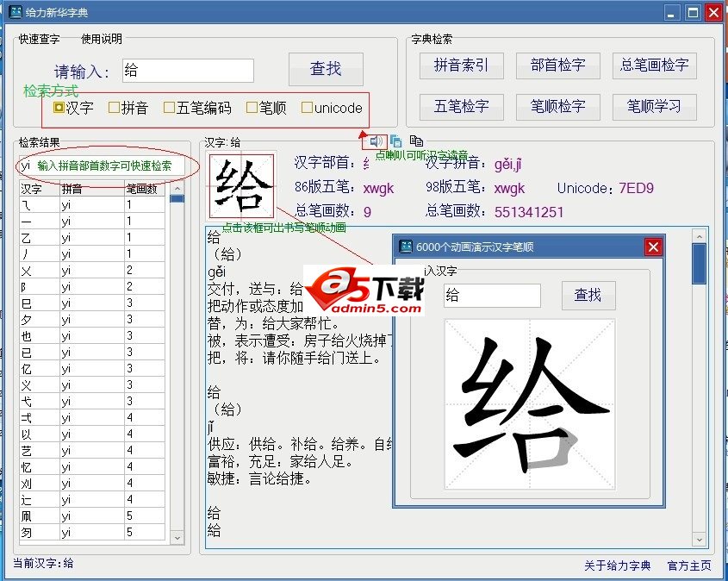Maximize the 给力新华字典 window
The height and width of the screenshot is (581, 728).
[693, 12]
